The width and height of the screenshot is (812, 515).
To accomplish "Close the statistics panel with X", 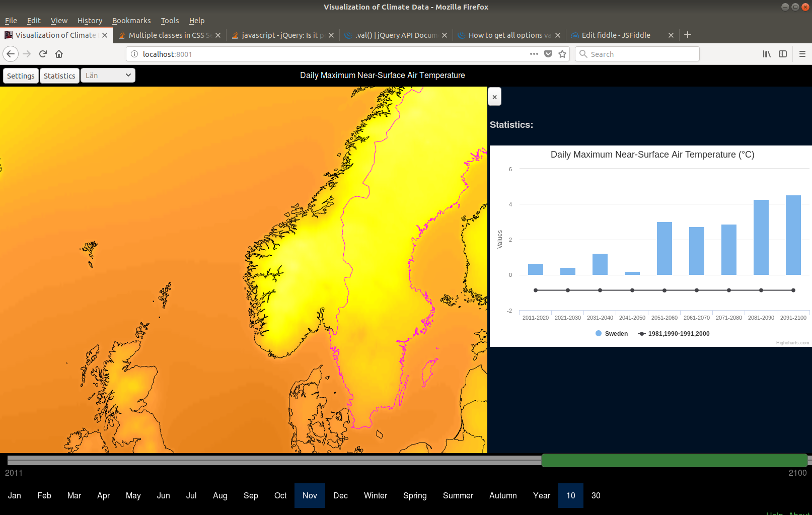I will (x=494, y=97).
